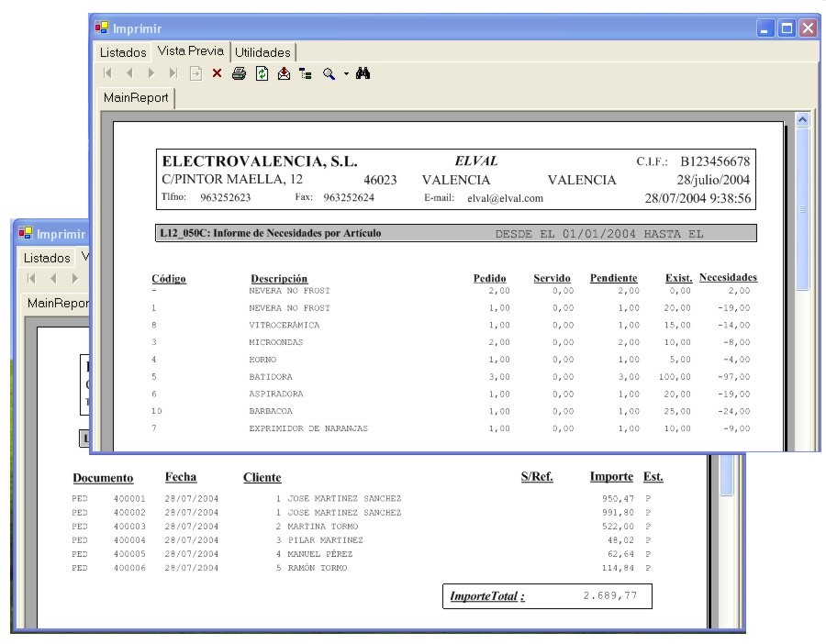Screen dimensions: 826x644
Task: Click the front Imprimir window title icon
Action: coord(102,28)
